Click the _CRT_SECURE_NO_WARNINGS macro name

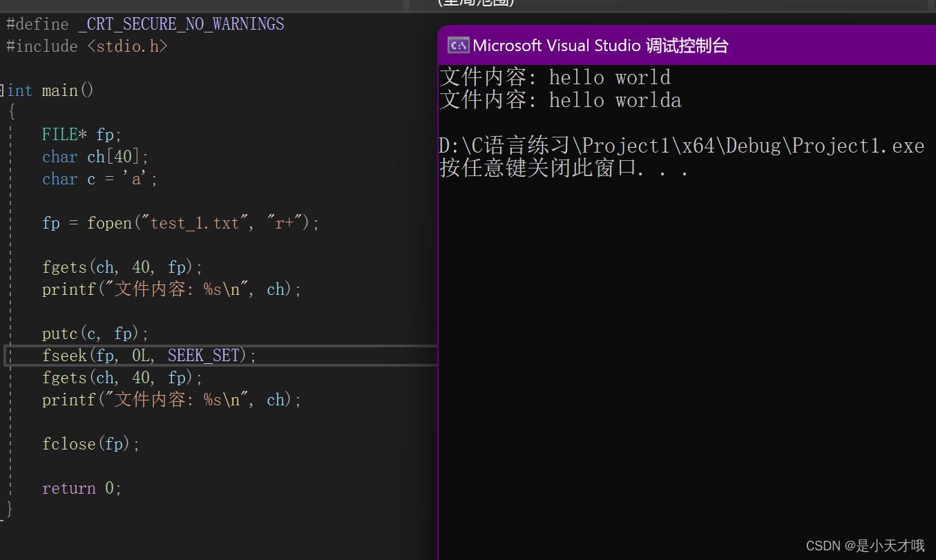pos(181,24)
